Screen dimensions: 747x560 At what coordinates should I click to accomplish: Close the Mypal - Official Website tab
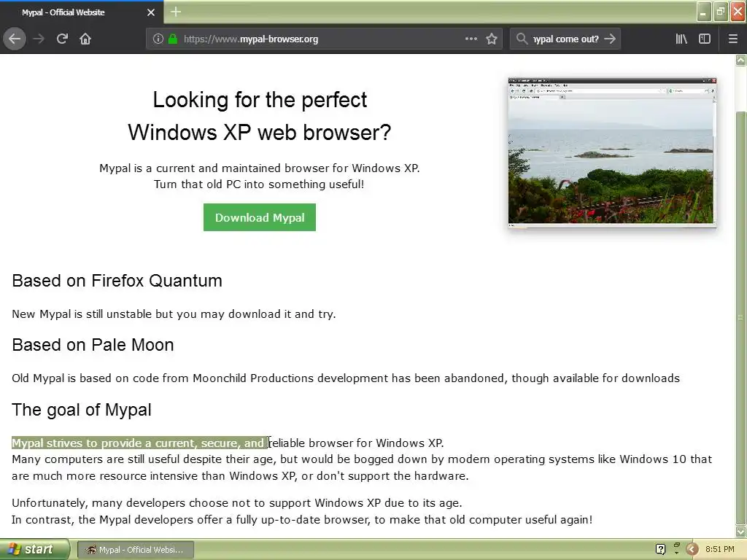point(151,12)
